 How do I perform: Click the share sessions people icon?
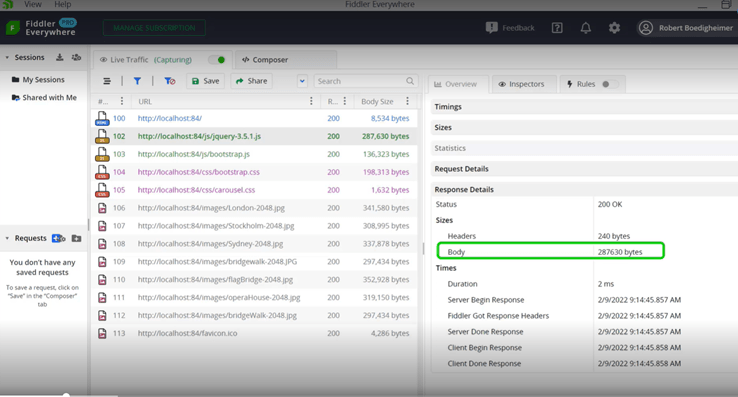pyautogui.click(x=76, y=57)
